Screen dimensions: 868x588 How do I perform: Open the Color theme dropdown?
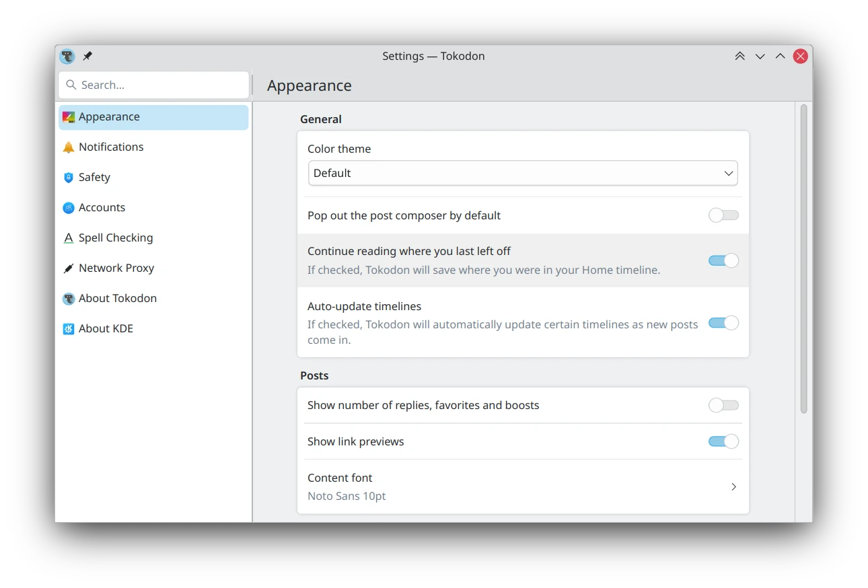tap(523, 173)
